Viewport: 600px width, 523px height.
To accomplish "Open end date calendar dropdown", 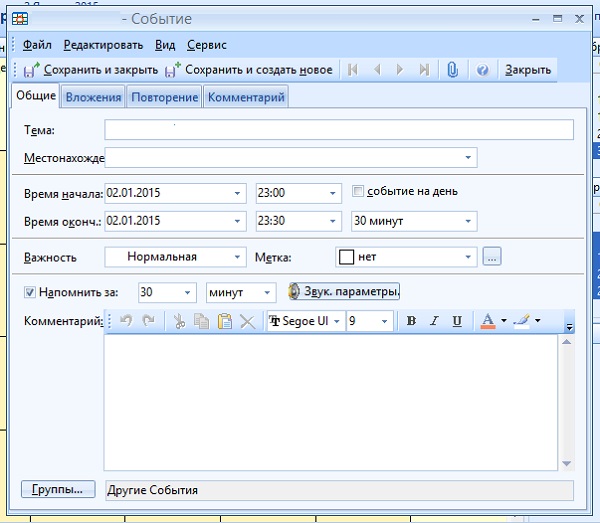I will pyautogui.click(x=237, y=221).
